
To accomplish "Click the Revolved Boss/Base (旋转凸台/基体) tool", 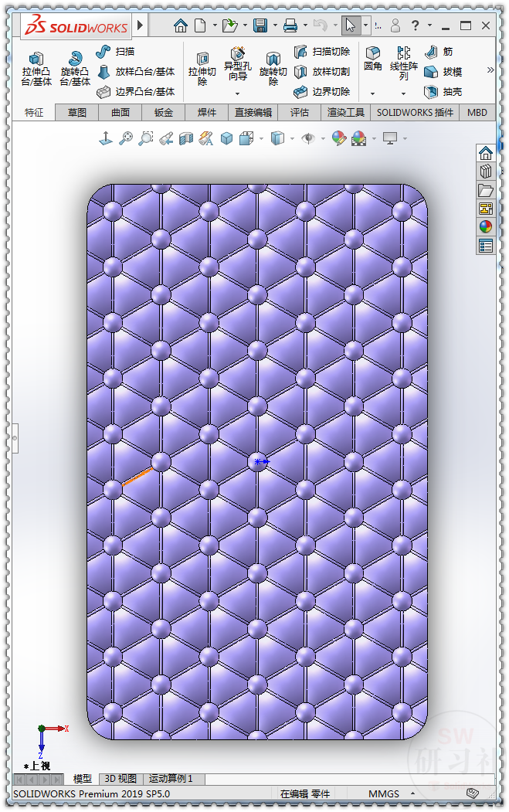I will click(75, 68).
